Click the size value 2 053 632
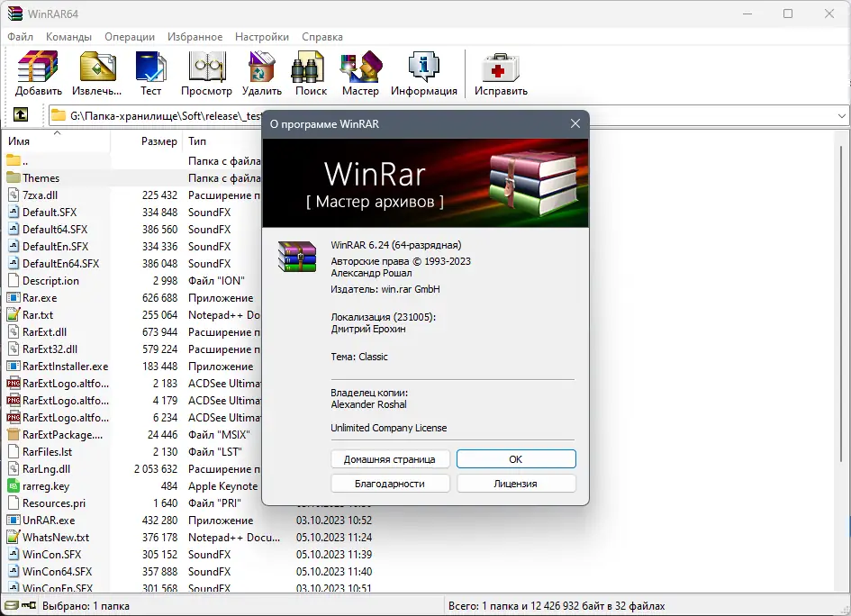This screenshot has height=616, width=851. coord(156,468)
